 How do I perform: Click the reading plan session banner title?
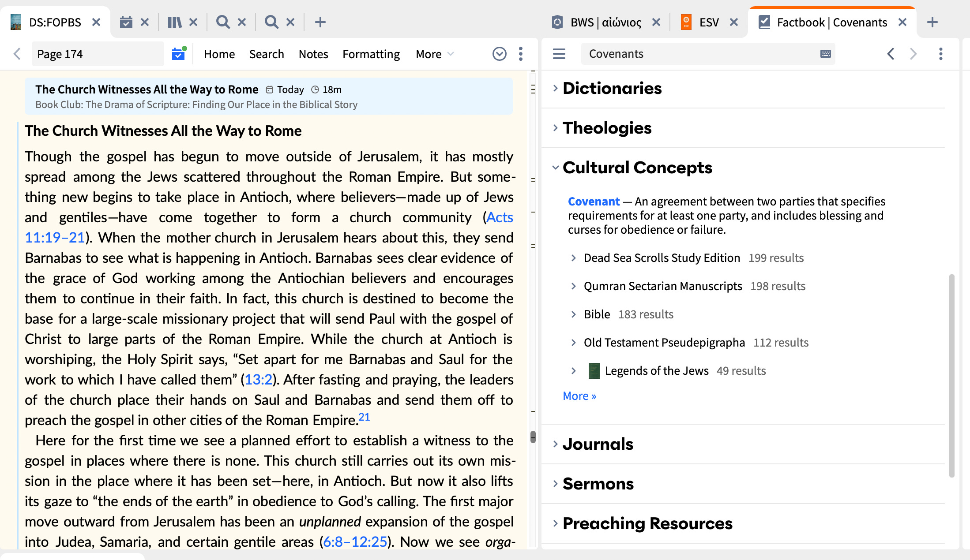(x=147, y=90)
